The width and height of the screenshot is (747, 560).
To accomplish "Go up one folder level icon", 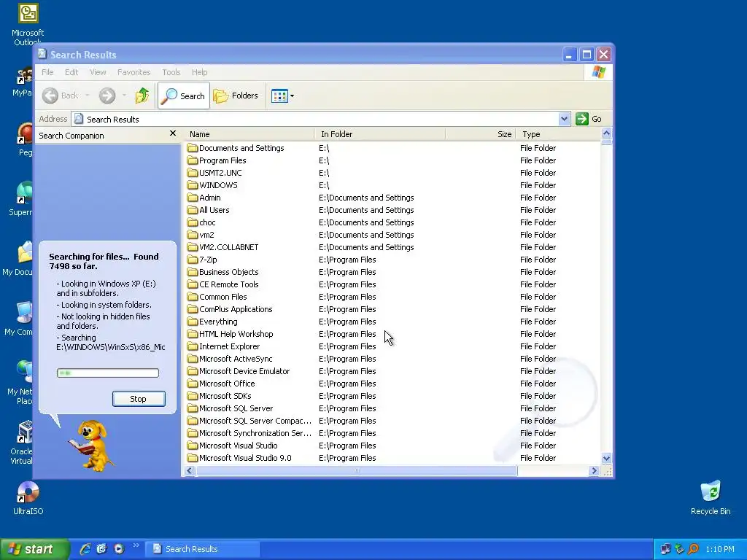I will coord(142,96).
